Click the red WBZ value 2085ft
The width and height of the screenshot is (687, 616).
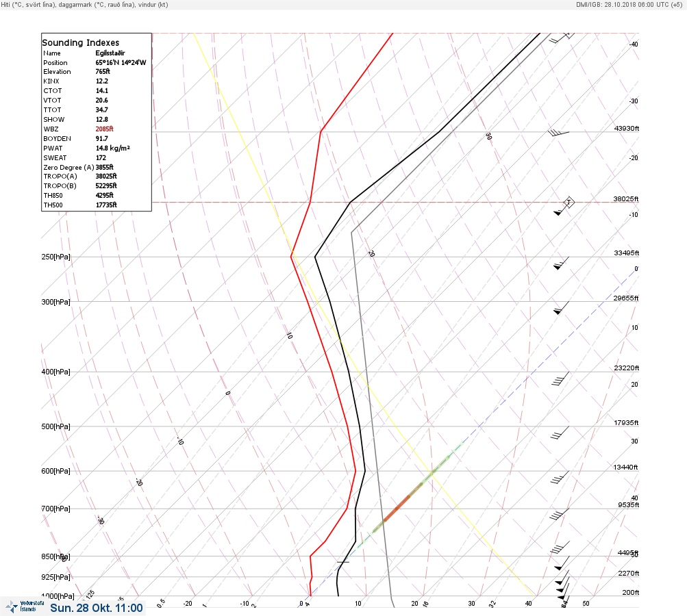(x=104, y=129)
